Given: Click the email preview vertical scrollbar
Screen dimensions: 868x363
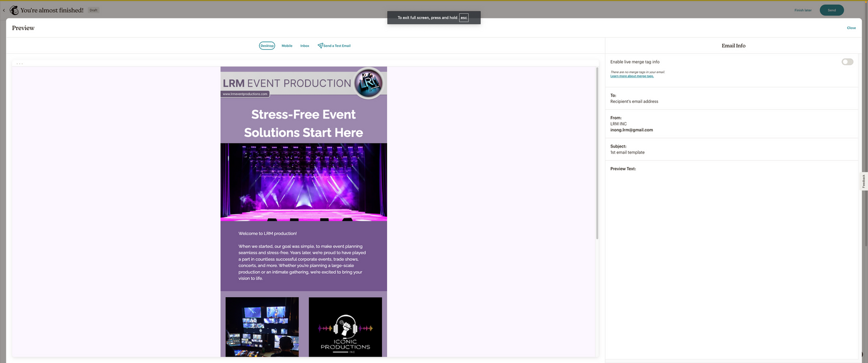Looking at the screenshot, I should [x=597, y=153].
